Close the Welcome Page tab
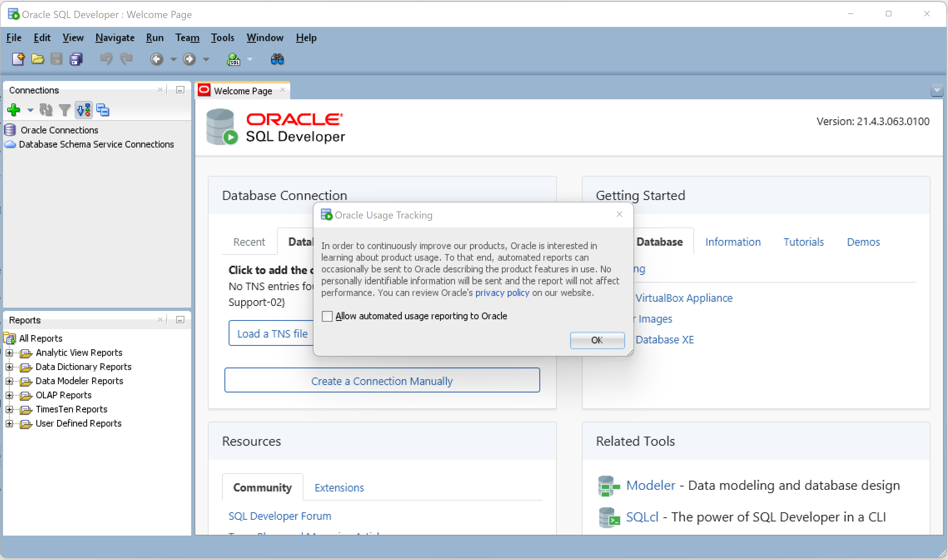Viewport: 948px width, 560px height. (283, 90)
